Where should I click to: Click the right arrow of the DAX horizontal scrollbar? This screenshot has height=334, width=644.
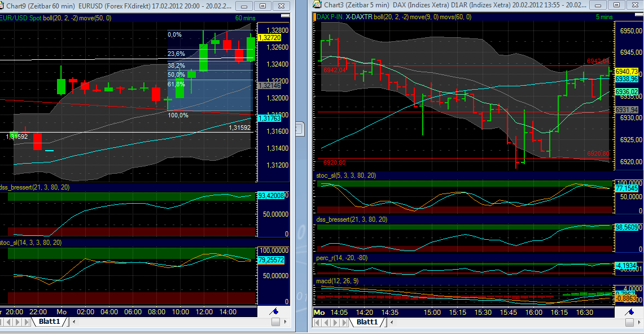click(638, 323)
